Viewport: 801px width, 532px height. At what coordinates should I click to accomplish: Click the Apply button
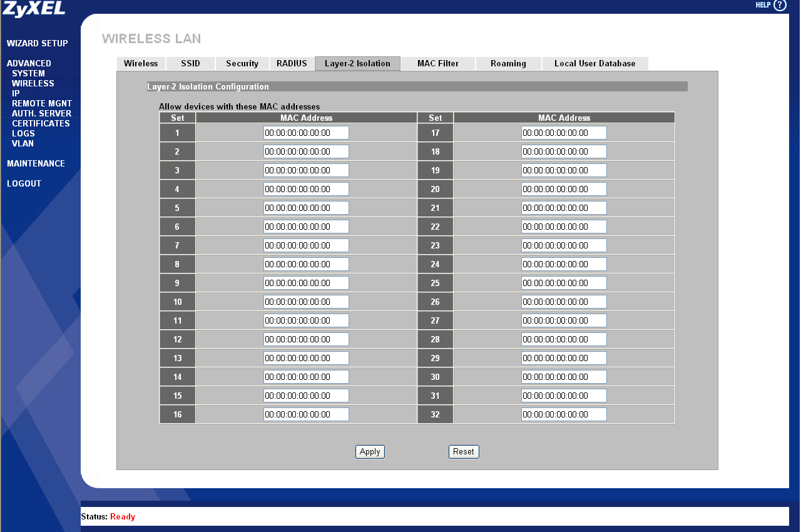[370, 452]
